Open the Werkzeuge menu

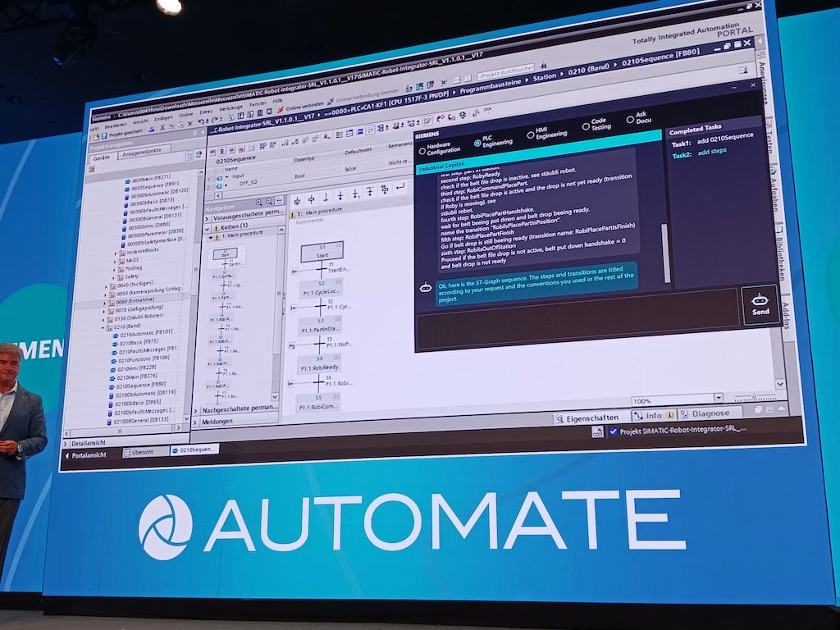[x=231, y=108]
